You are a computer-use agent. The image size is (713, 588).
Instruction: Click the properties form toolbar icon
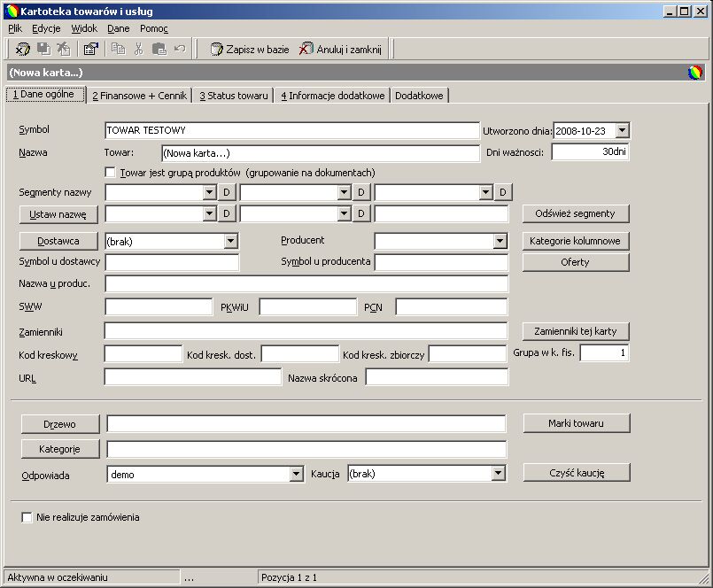point(91,49)
